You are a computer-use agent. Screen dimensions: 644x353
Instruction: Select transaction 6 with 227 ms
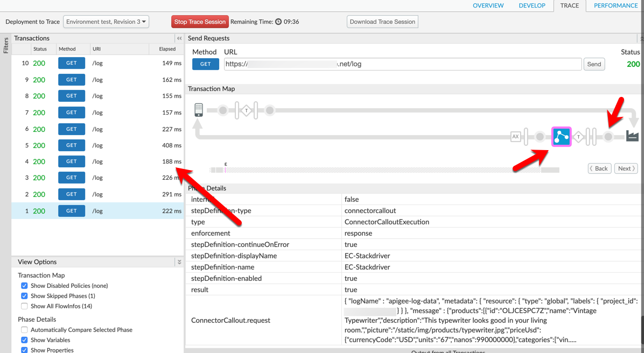tap(97, 129)
